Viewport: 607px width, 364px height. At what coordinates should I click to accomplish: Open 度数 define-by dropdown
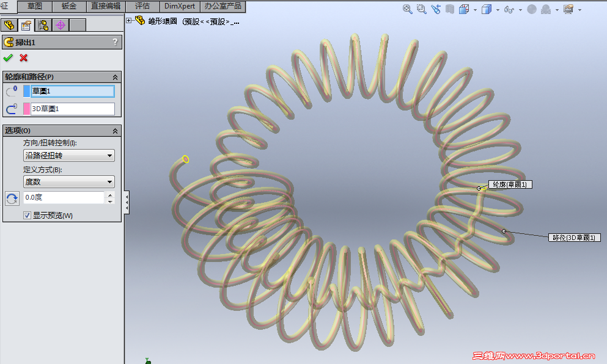click(69, 182)
